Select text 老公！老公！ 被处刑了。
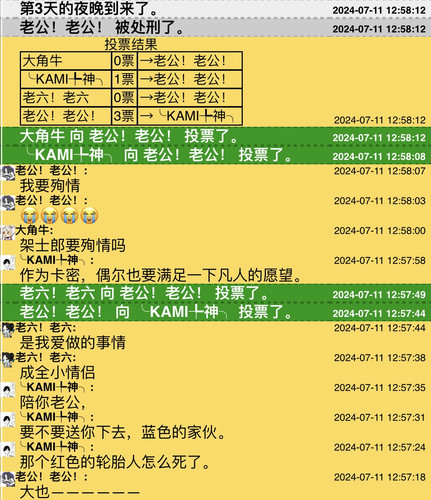 [x=101, y=27]
